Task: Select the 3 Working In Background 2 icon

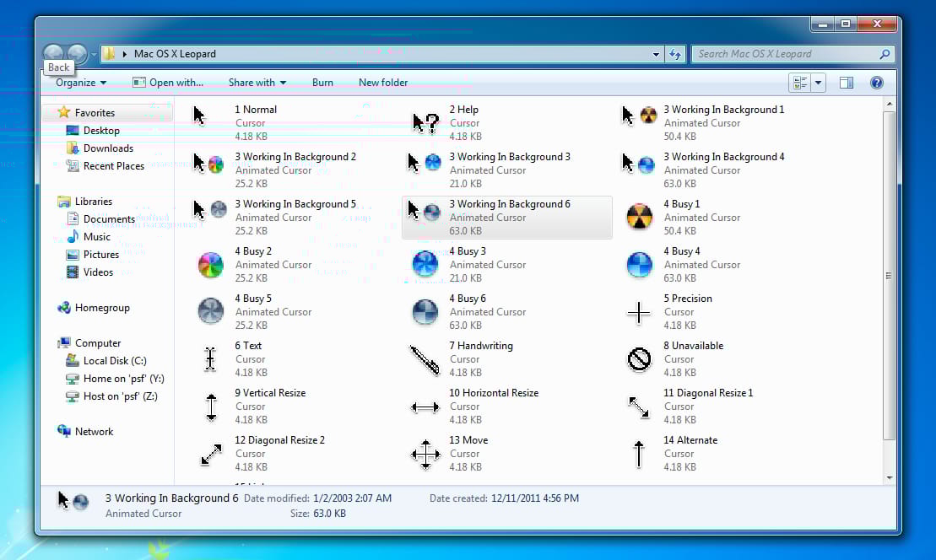Action: 209,163
